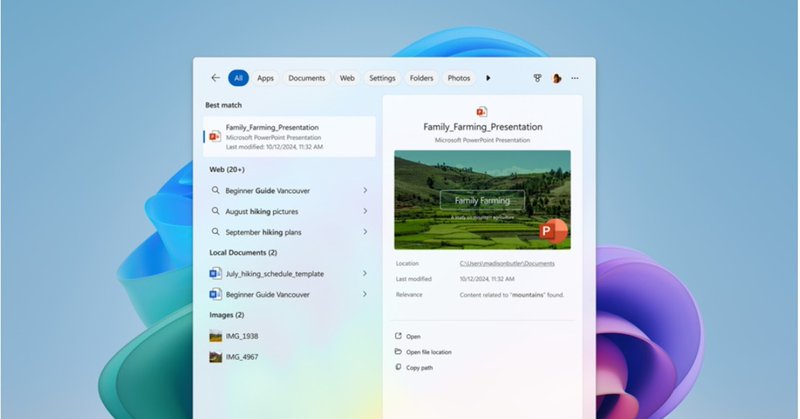Show more filters with the play arrow
Screen dimensions: 800x419
[488, 78]
